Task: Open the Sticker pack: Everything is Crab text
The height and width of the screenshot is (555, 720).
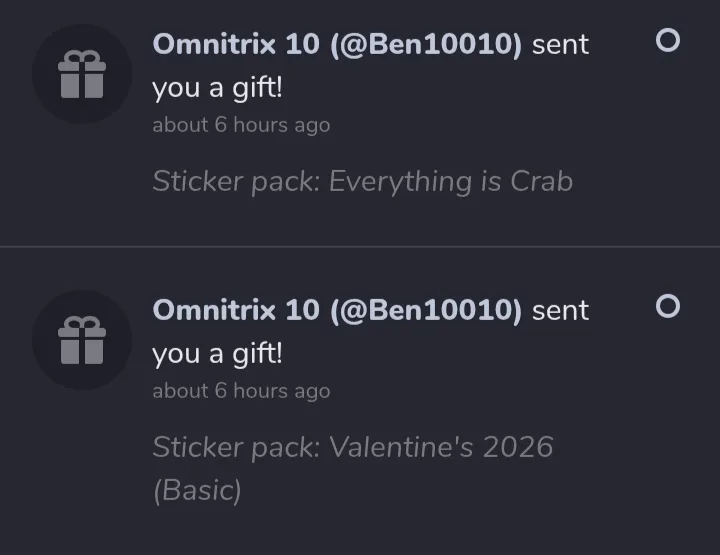Action: 362,181
